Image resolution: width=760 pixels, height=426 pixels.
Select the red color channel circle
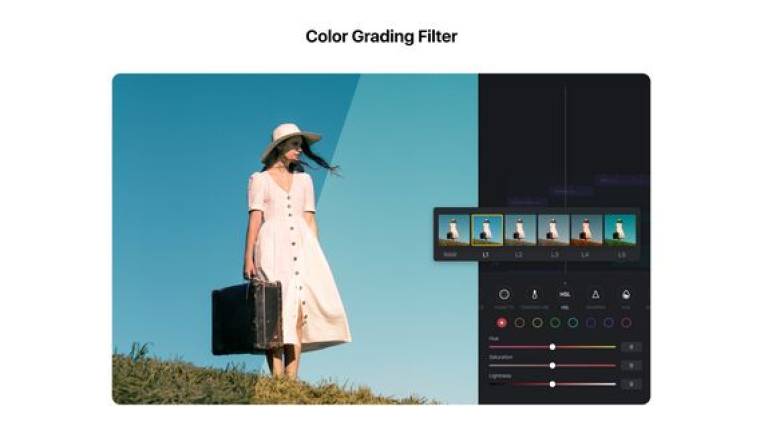click(502, 323)
